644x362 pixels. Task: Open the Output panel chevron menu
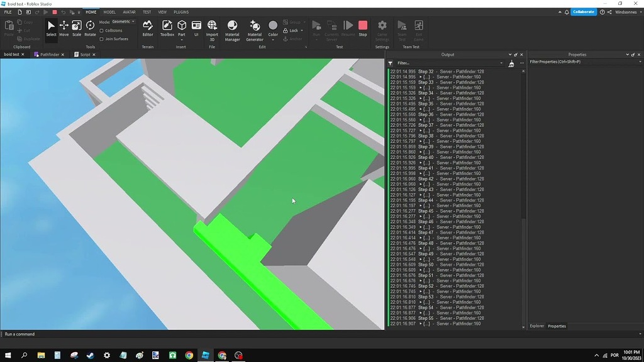click(510, 55)
